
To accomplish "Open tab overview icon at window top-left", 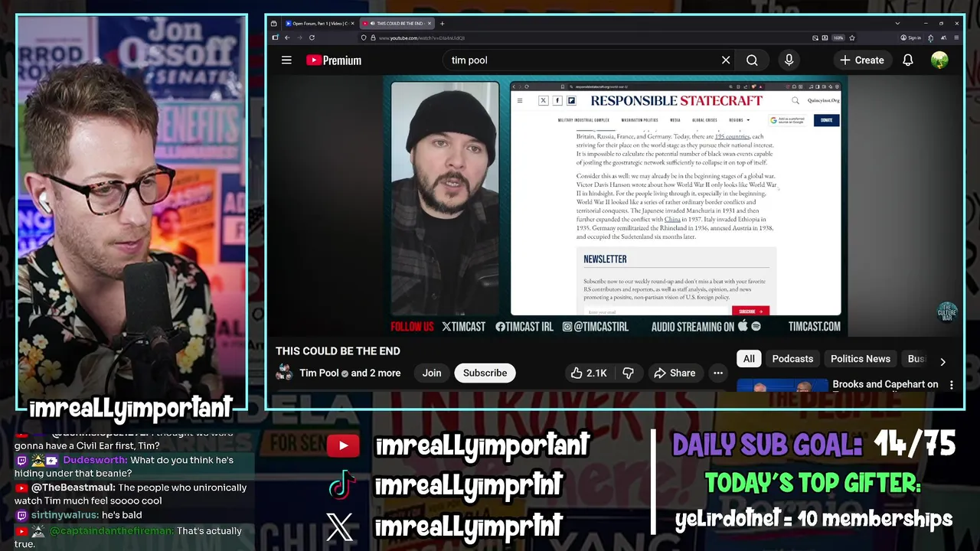I will coord(274,23).
